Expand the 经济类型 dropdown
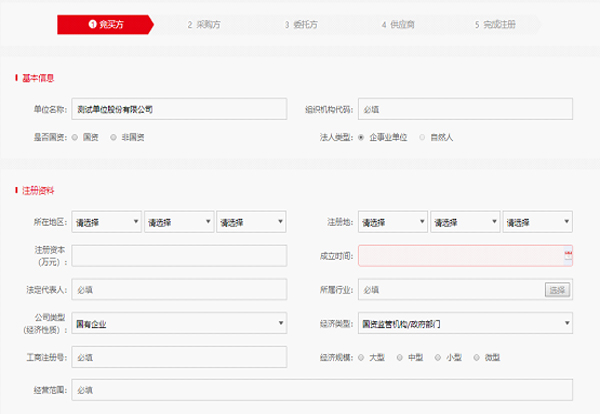Image resolution: width=600 pixels, height=414 pixels. tap(465, 323)
